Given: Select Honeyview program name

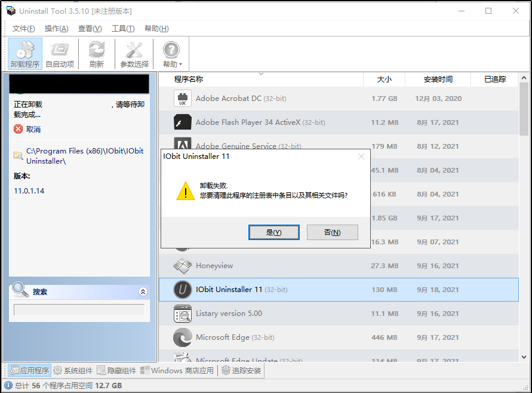Looking at the screenshot, I should click(214, 266).
